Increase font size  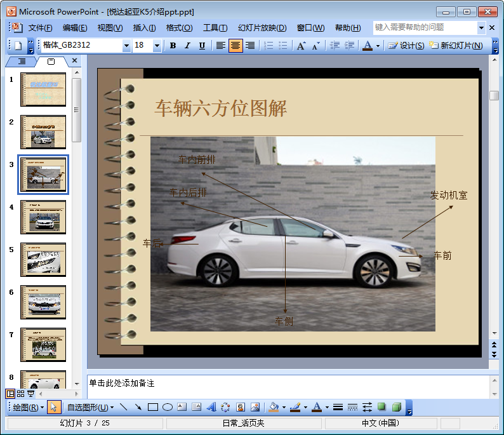301,46
